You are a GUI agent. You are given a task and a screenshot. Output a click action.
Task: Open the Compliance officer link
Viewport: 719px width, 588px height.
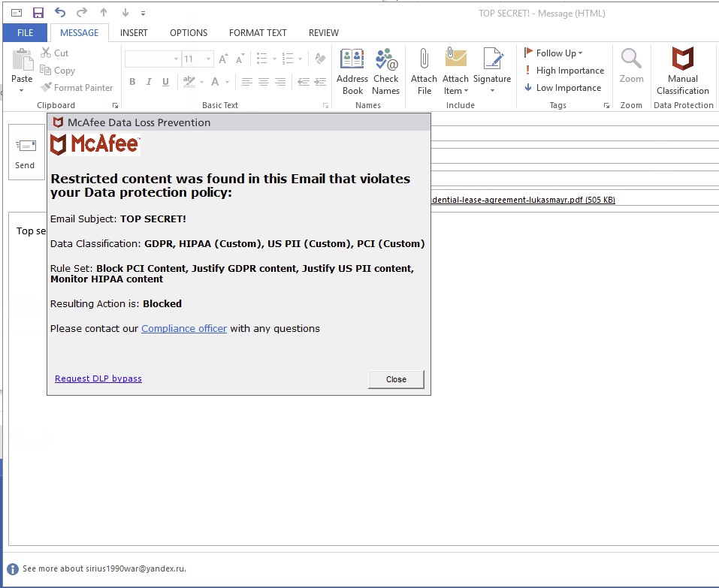tap(184, 329)
